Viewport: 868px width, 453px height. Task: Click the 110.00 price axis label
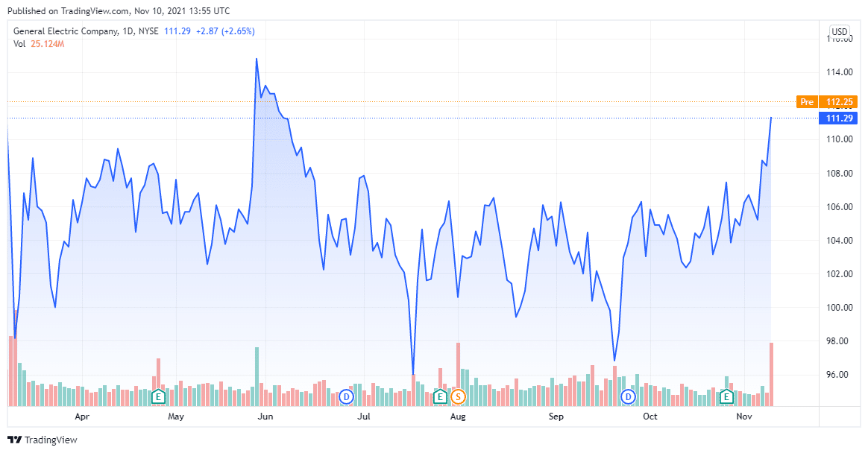839,139
